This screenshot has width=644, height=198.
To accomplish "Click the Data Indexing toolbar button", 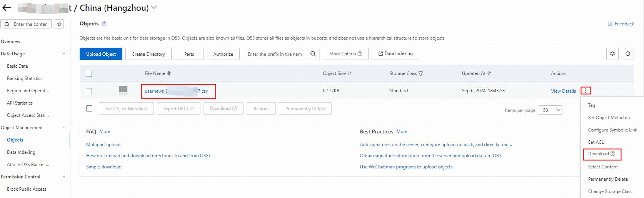I will [x=395, y=54].
